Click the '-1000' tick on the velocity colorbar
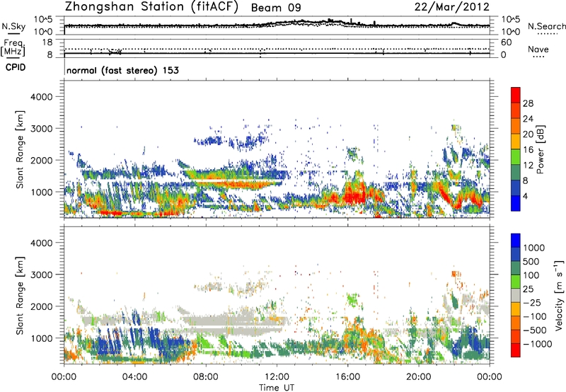Image resolution: width=566 pixels, height=392 pixels. (538, 344)
